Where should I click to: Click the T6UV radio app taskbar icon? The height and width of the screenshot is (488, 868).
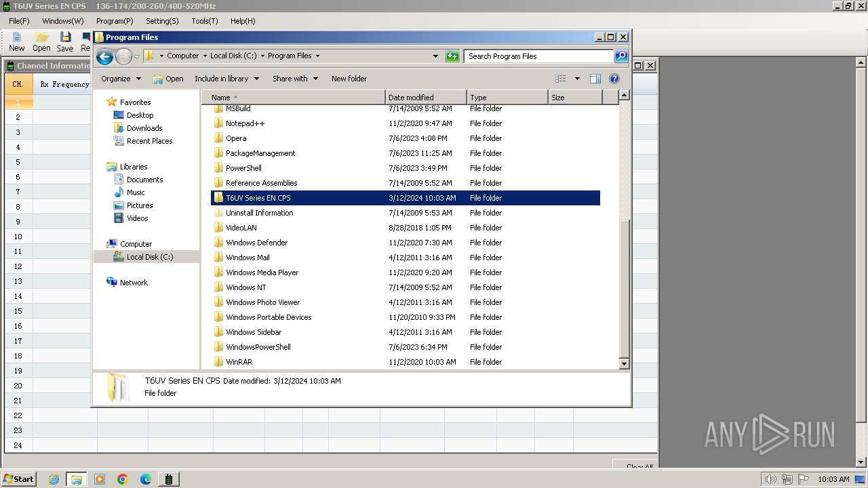click(169, 479)
